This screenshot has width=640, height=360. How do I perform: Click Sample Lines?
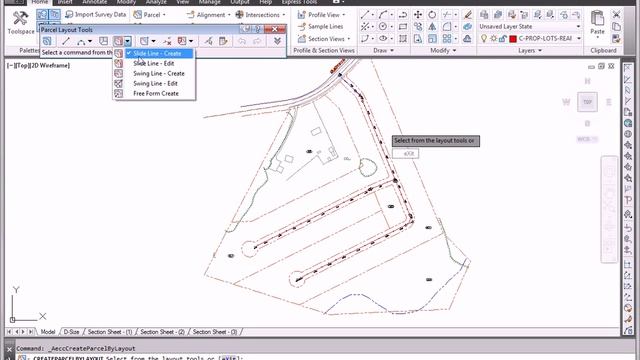click(320, 27)
